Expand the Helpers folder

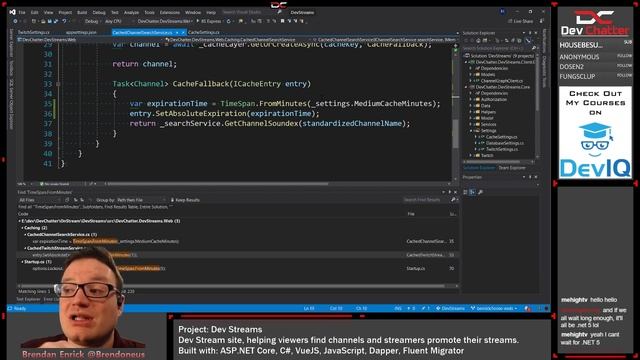point(471,112)
